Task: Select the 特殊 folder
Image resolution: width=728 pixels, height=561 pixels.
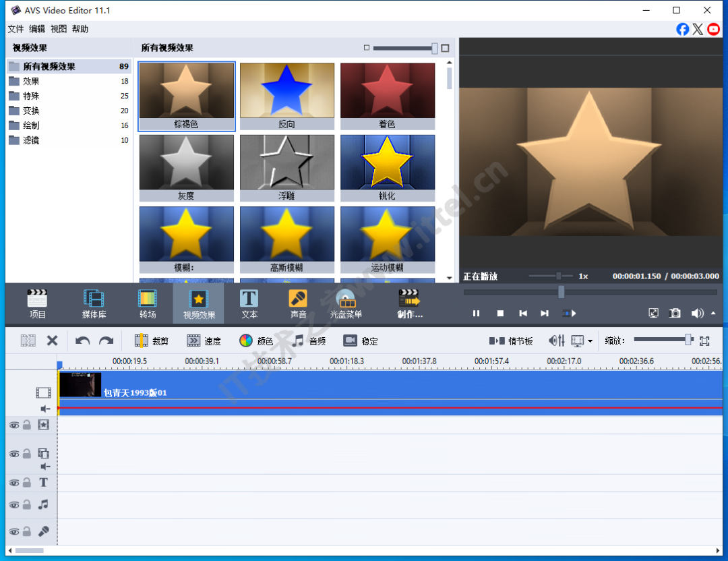Action: click(x=69, y=96)
